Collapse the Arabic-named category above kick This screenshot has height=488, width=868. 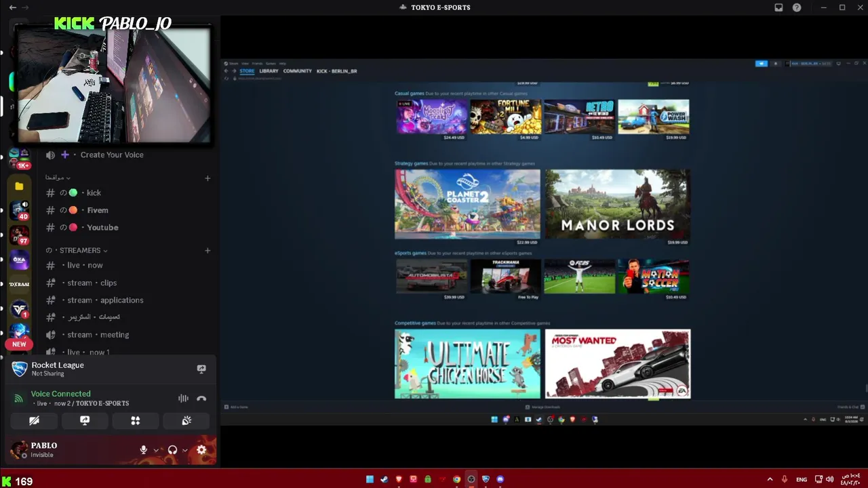point(58,178)
